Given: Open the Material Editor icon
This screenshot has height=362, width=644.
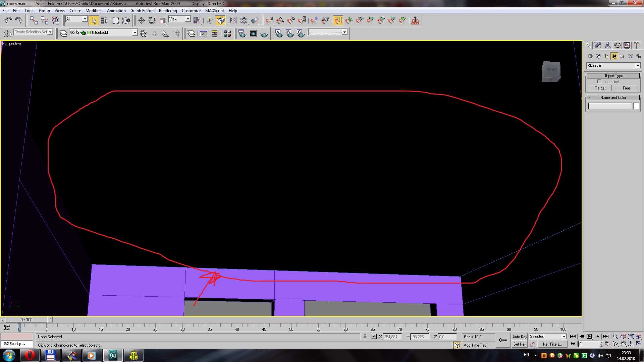Looking at the screenshot, I should tap(227, 34).
